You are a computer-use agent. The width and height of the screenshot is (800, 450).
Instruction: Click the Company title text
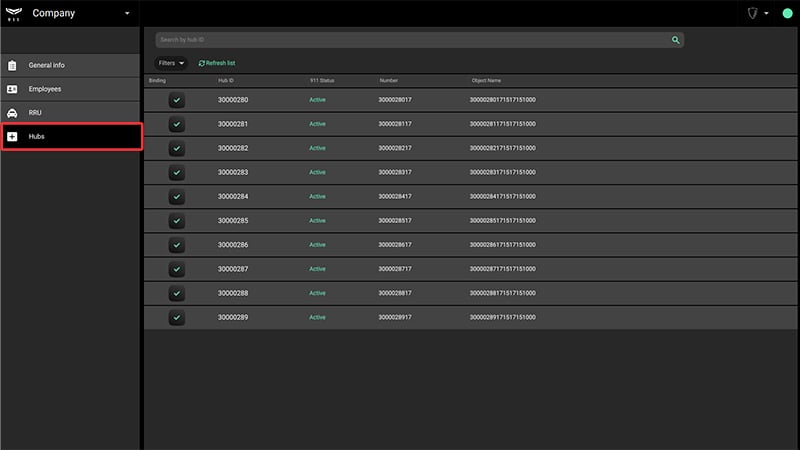pyautogui.click(x=54, y=13)
